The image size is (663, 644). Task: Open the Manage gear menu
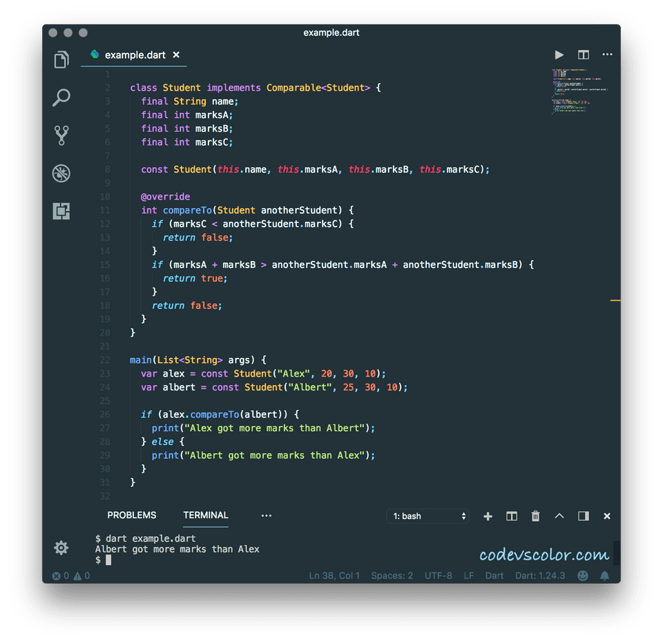coord(61,547)
